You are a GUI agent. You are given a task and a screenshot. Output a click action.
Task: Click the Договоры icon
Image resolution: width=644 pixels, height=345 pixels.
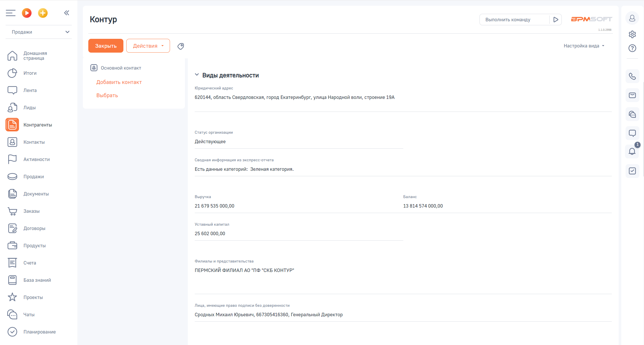pyautogui.click(x=12, y=228)
